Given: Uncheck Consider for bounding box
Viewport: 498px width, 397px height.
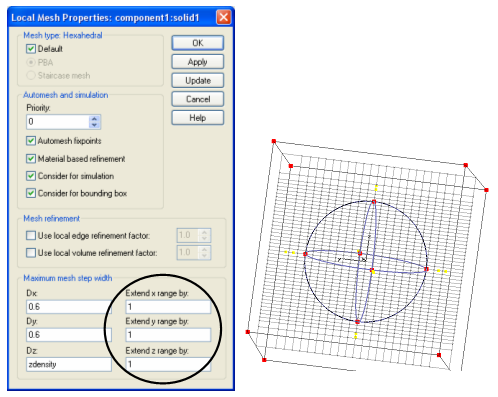Looking at the screenshot, I should pyautogui.click(x=31, y=193).
